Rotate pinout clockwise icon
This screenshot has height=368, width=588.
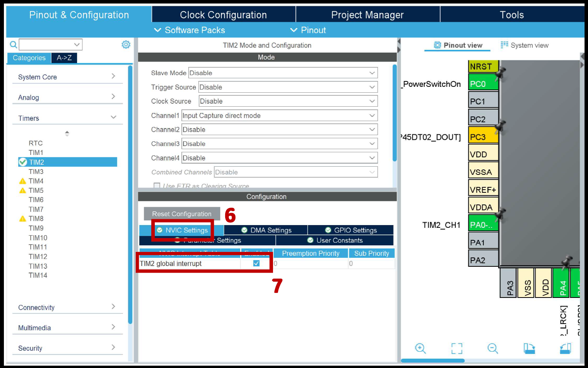529,348
